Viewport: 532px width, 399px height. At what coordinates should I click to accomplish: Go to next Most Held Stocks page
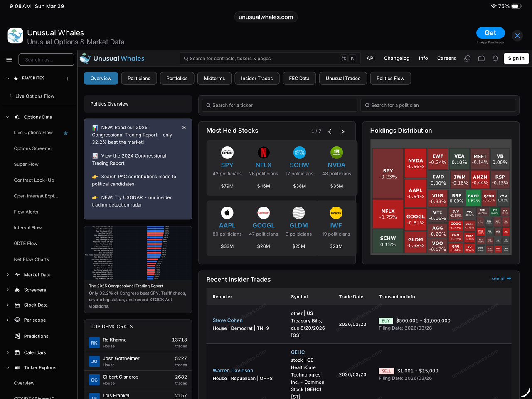coord(343,131)
